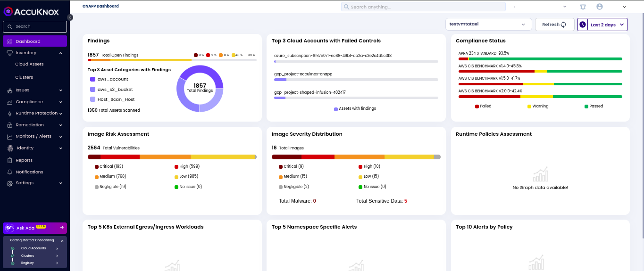Toggle the Assets with findings legend
This screenshot has height=271, width=644.
(x=355, y=109)
